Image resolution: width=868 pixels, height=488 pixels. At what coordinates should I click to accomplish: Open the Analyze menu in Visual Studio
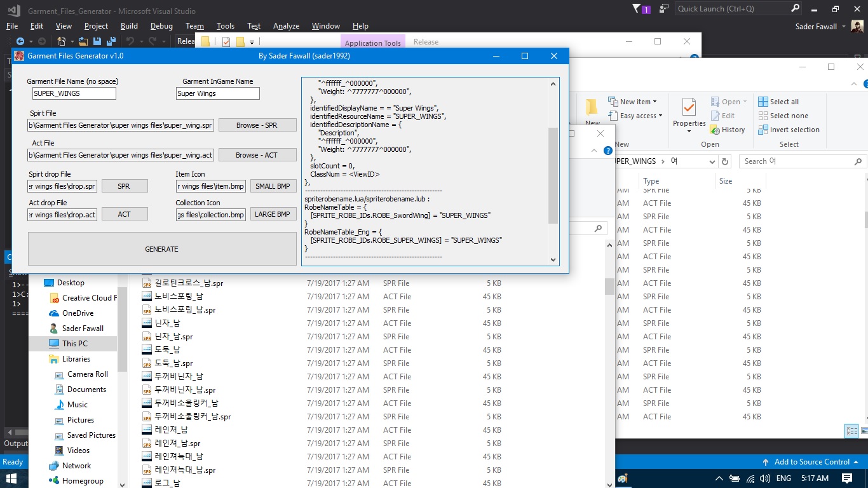[x=286, y=26]
